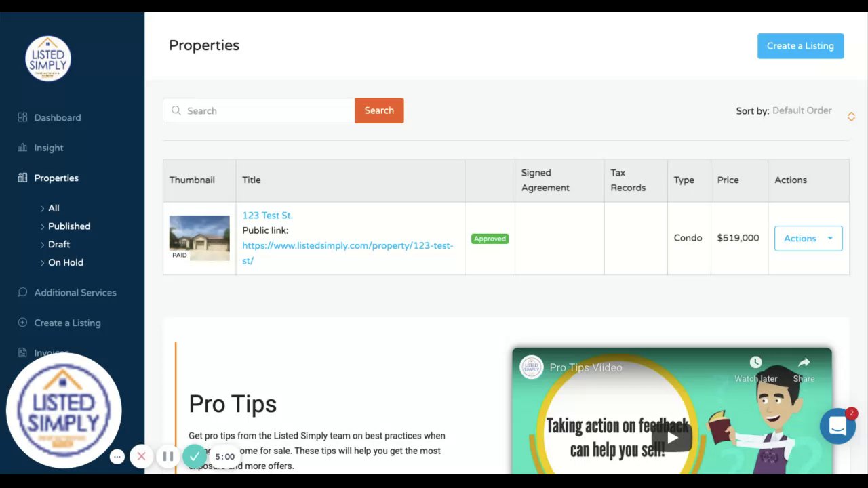The image size is (868, 488).
Task: Click the Pro Tips Viideo title
Action: (585, 367)
